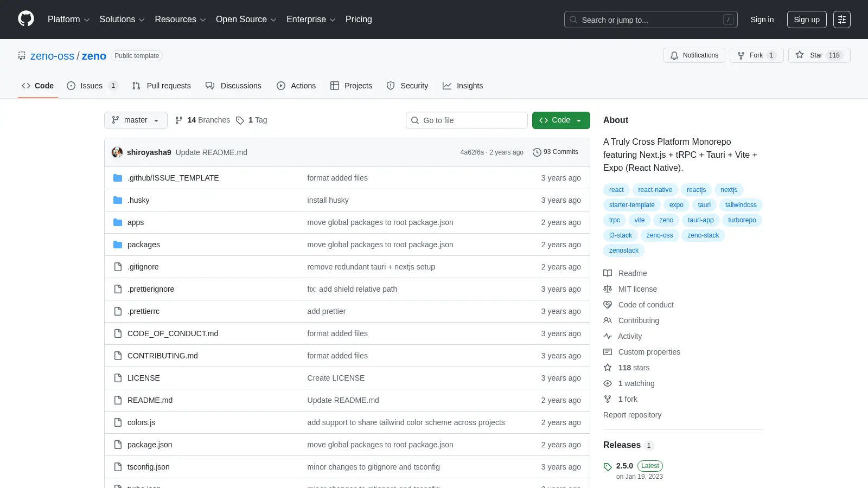Click the star icon next to 118 stars

pos(608,368)
